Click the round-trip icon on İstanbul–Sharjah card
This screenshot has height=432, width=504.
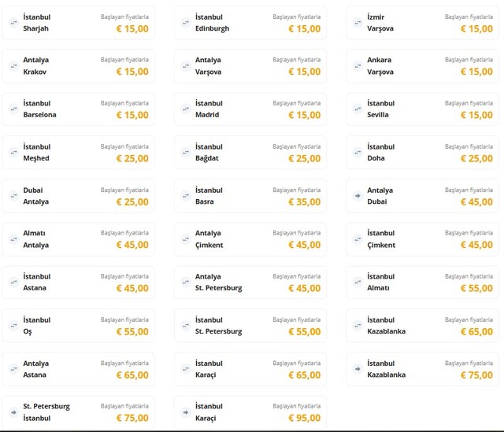[x=13, y=22]
